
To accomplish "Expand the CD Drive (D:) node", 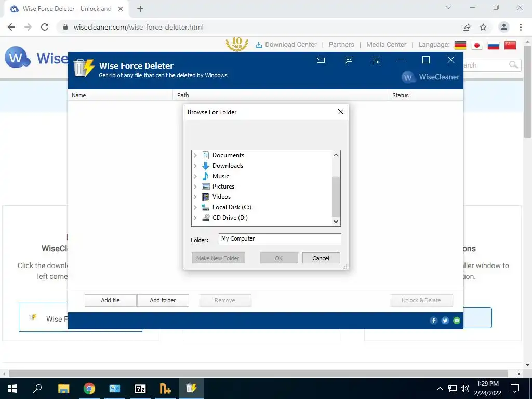I will [195, 218].
